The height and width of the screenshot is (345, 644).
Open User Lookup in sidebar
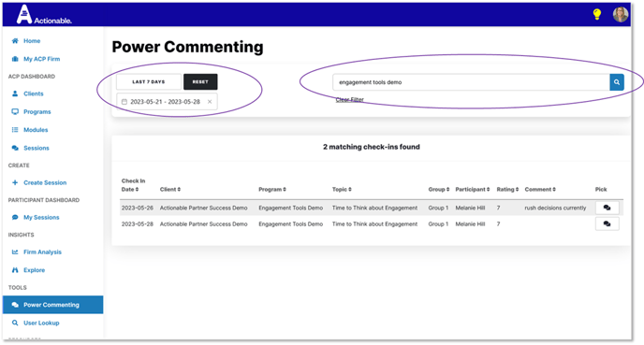[x=41, y=323]
